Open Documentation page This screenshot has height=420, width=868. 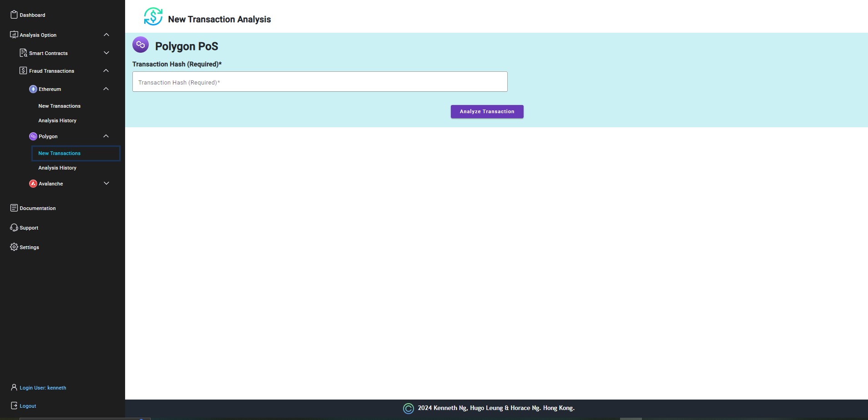[38, 208]
